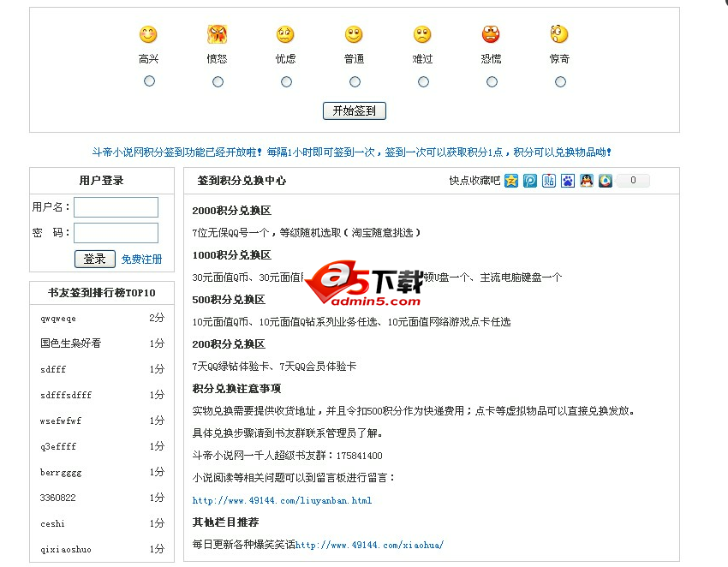Screen dimensions: 728x567
Task: Click the 愤怒 angry emoji
Action: (218, 35)
